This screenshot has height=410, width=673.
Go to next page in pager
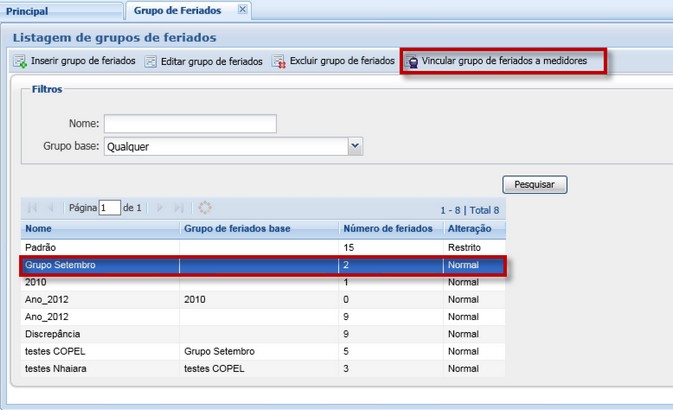tap(159, 208)
